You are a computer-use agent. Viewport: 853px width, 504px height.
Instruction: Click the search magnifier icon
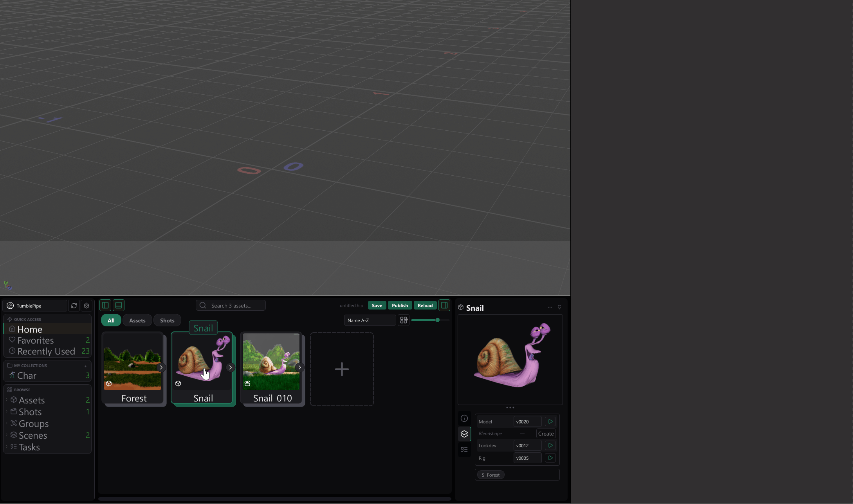[203, 305]
